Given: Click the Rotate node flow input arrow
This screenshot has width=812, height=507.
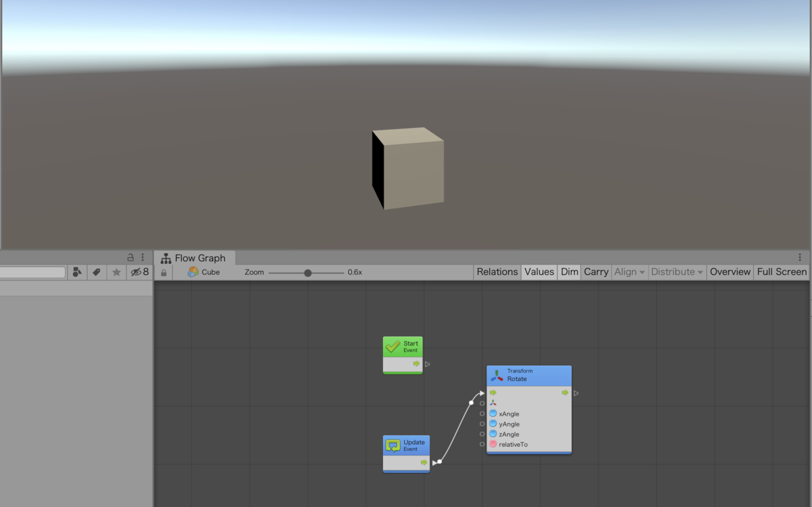Looking at the screenshot, I should [493, 393].
